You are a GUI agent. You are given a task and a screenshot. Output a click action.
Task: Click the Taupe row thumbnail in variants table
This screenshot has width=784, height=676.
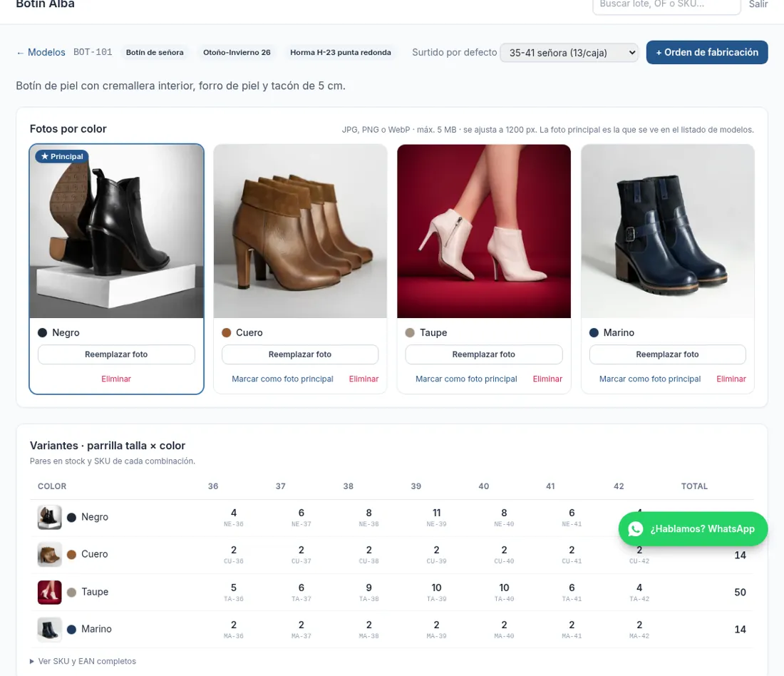click(x=49, y=592)
